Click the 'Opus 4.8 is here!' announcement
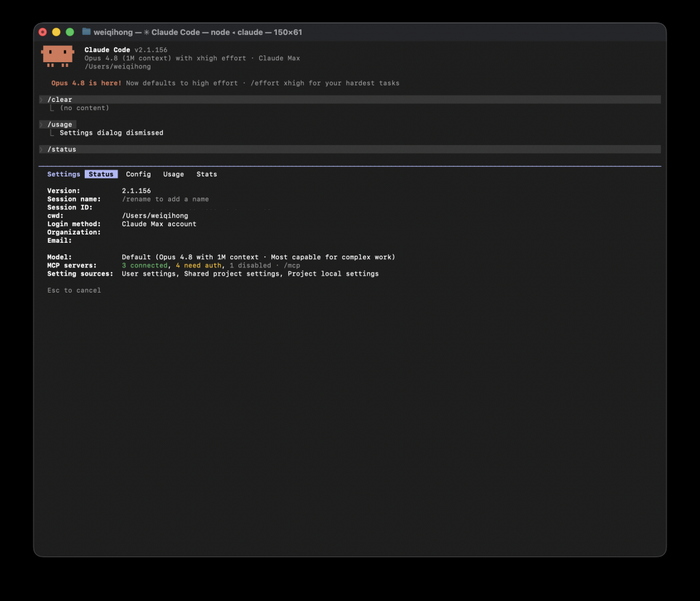700x601 pixels. point(86,83)
